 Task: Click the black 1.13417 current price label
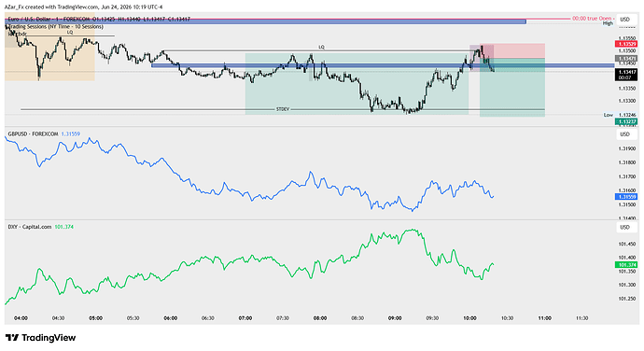(x=625, y=75)
